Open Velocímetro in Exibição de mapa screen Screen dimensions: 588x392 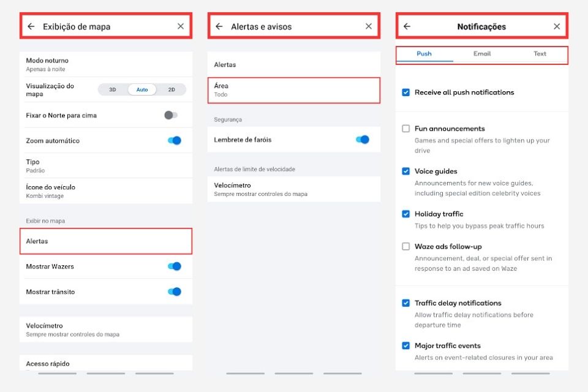tap(106, 330)
